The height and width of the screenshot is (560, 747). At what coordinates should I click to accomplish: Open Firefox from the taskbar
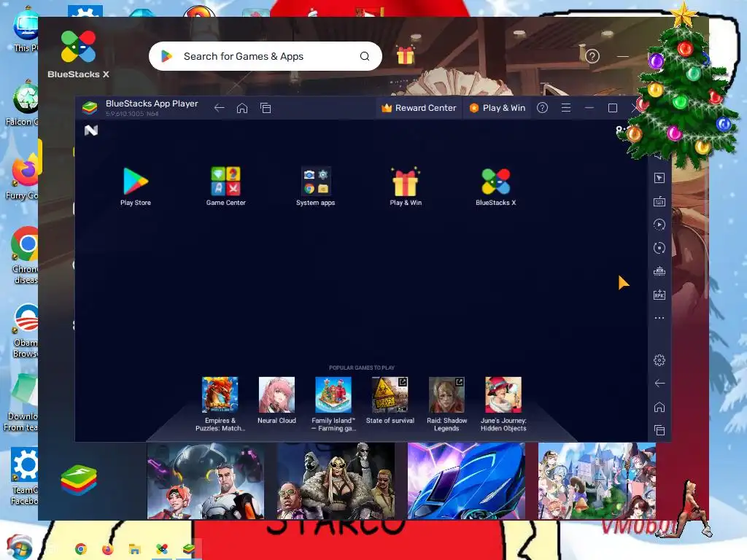(x=108, y=549)
